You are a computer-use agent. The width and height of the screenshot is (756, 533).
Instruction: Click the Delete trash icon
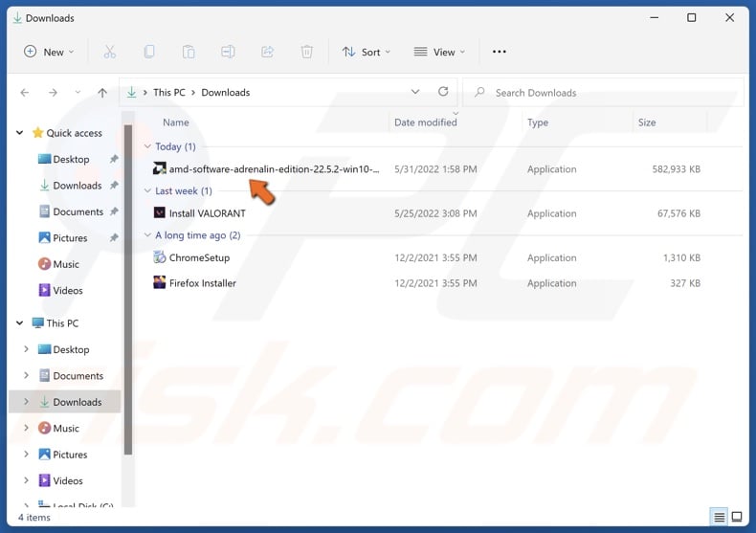pos(306,52)
